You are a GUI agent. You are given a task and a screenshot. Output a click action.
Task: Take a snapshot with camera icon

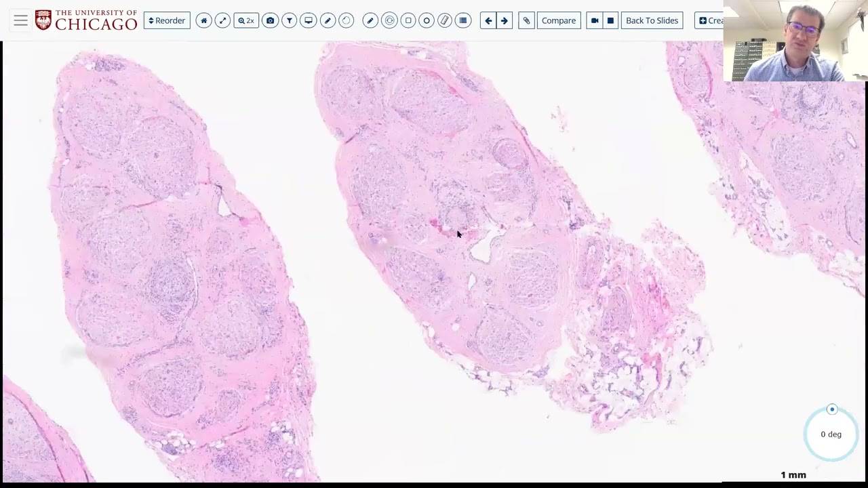(270, 20)
